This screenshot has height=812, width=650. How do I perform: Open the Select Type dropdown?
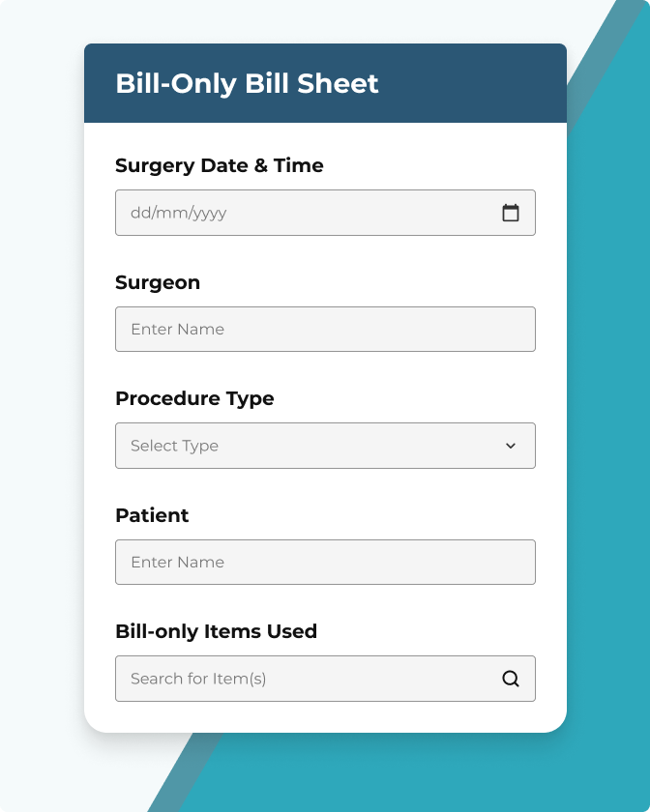pyautogui.click(x=325, y=446)
